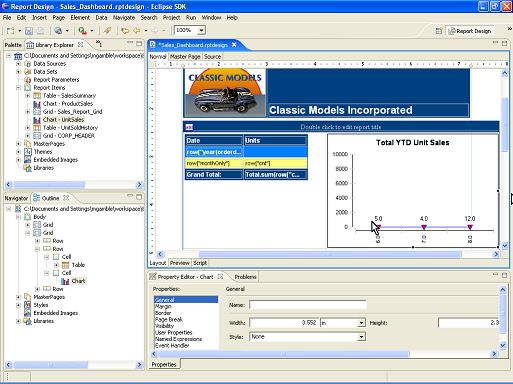Expand the Data Sources tree node
Image resolution: width=513 pixels, height=384 pixels.
[18, 63]
